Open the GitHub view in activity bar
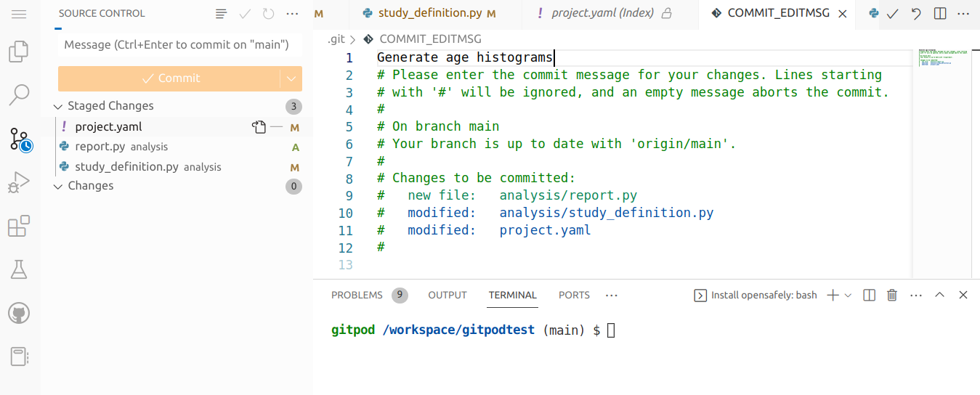Viewport: 980px width, 395px height. tap(19, 314)
